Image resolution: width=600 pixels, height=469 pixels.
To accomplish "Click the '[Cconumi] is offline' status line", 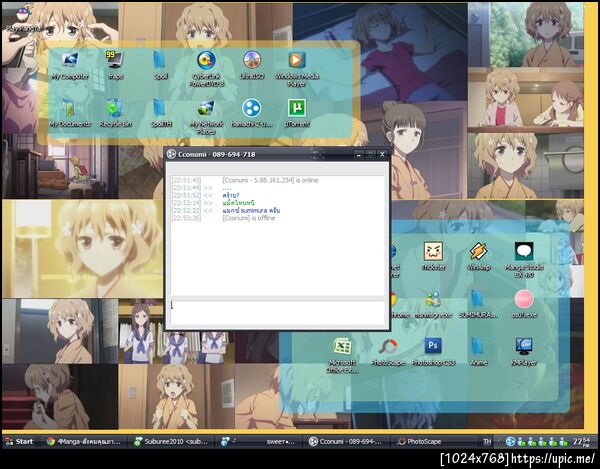I will pyautogui.click(x=248, y=218).
